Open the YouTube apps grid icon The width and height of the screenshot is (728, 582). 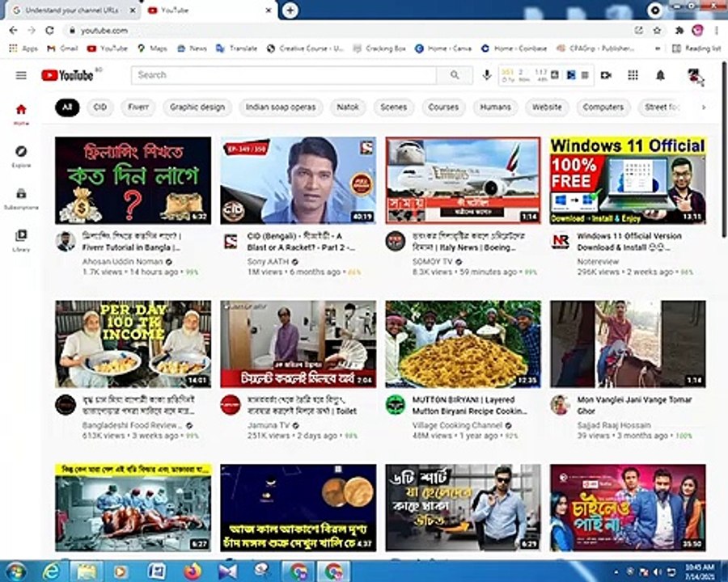point(633,75)
